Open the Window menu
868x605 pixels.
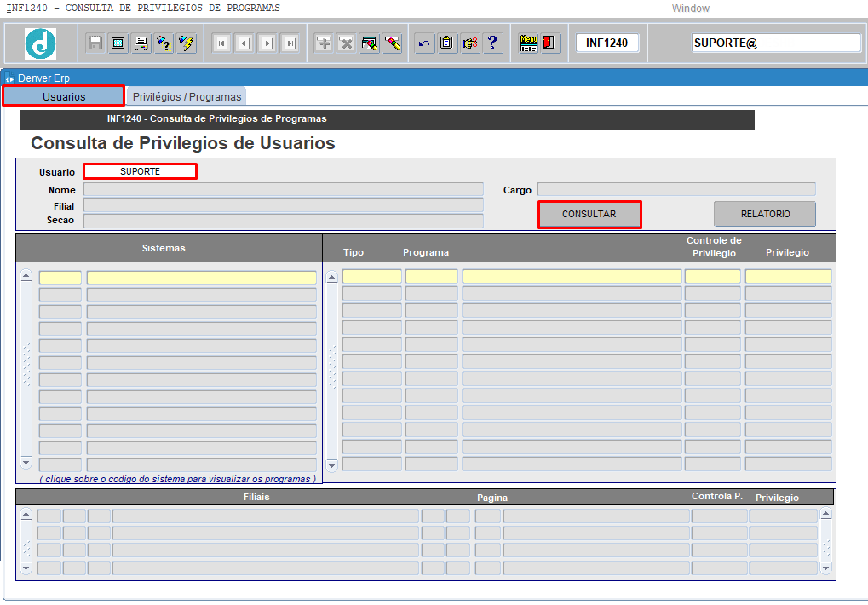pos(690,9)
